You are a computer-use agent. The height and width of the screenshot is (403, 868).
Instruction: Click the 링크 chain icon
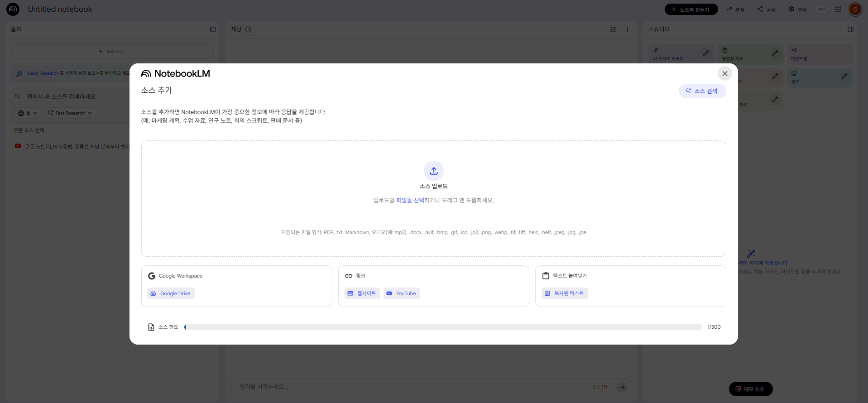click(x=349, y=276)
